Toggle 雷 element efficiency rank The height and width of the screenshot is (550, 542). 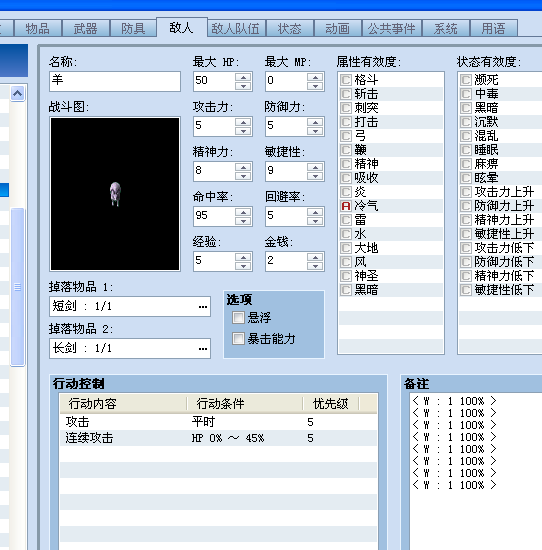346,220
